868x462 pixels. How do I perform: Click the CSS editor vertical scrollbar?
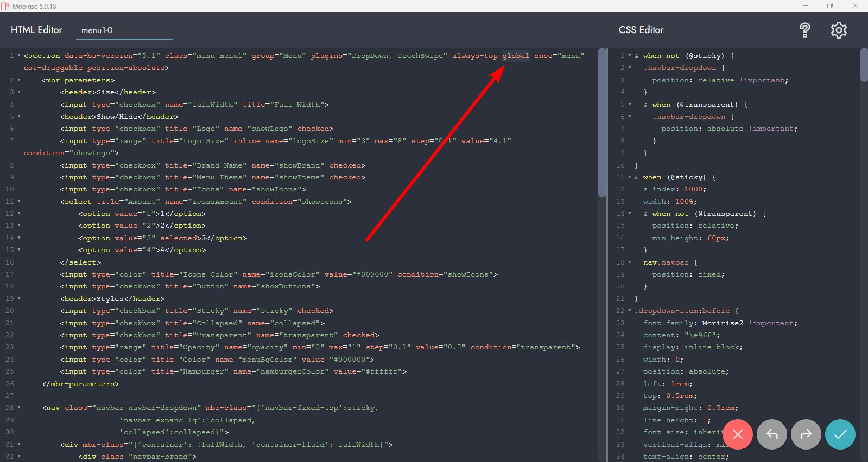864,65
